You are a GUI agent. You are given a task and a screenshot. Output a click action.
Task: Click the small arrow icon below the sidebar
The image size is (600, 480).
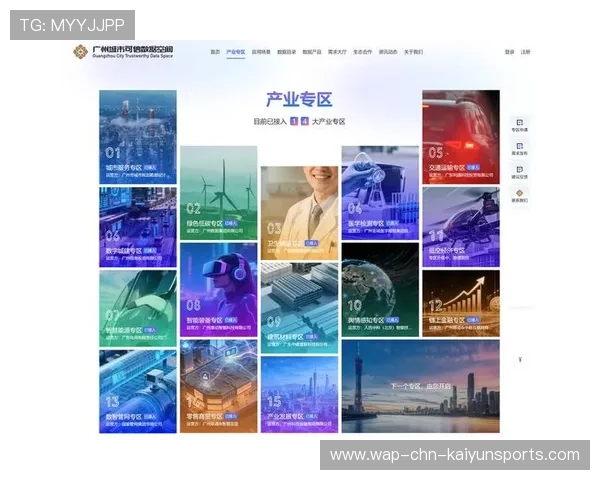coord(520,359)
